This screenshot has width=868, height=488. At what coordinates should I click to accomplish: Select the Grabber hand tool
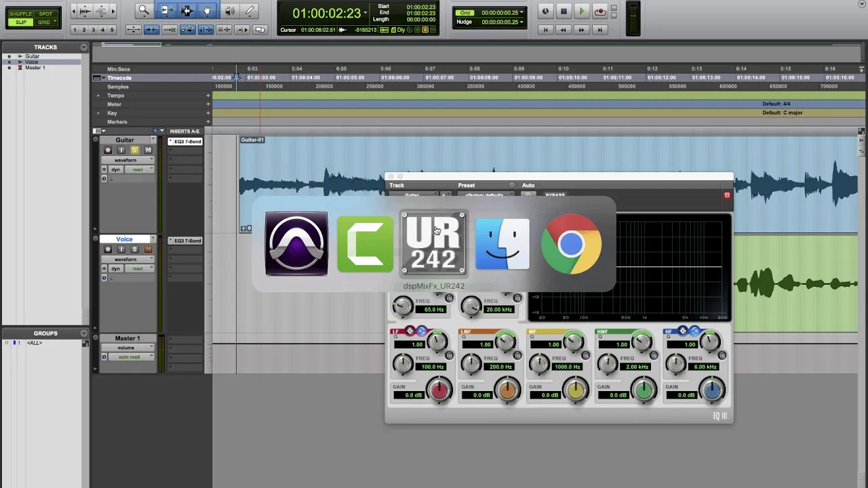208,10
